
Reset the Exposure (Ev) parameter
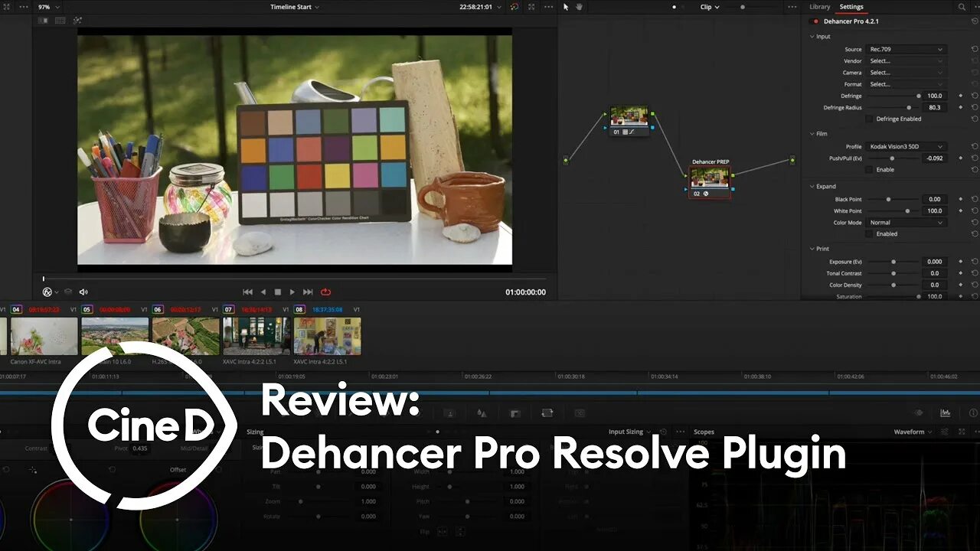975,261
